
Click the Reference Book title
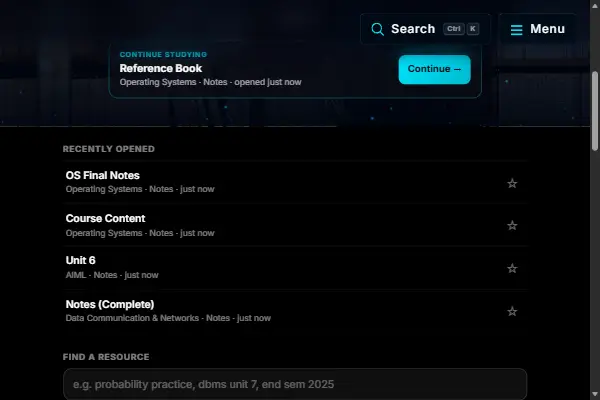[161, 68]
